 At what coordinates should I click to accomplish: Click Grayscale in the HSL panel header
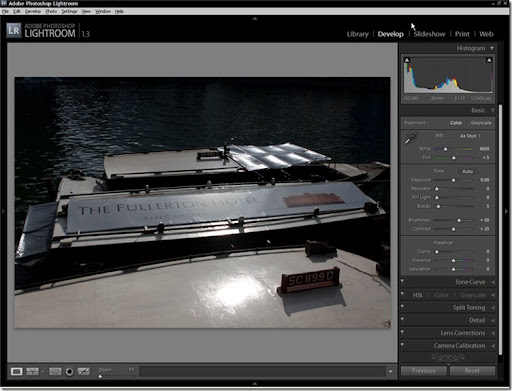[x=473, y=295]
